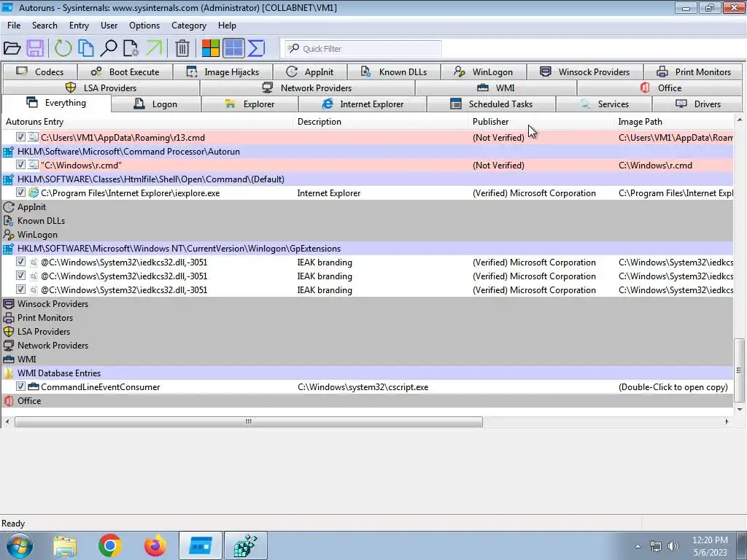The height and width of the screenshot is (560, 747).
Task: Select the WMI Database Entries row
Action: point(367,373)
